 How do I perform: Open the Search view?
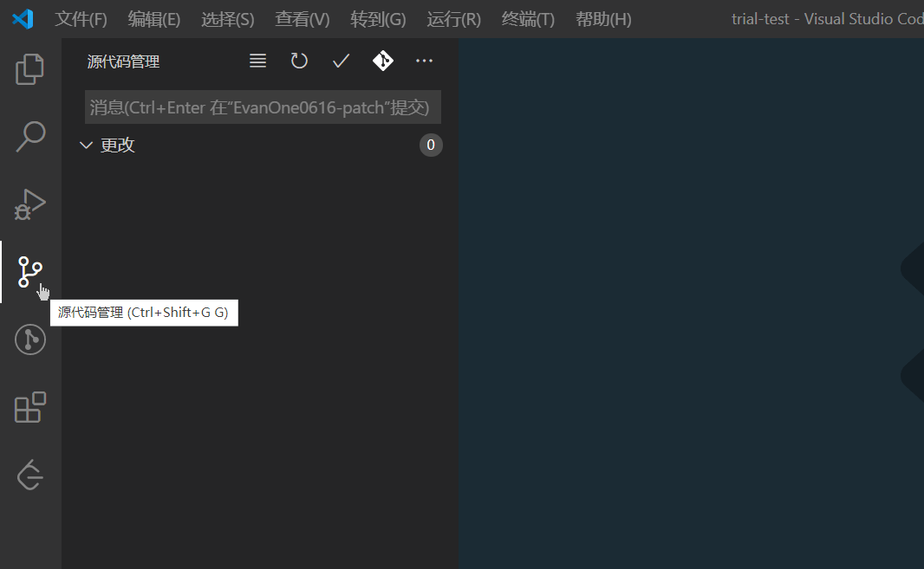[x=29, y=136]
